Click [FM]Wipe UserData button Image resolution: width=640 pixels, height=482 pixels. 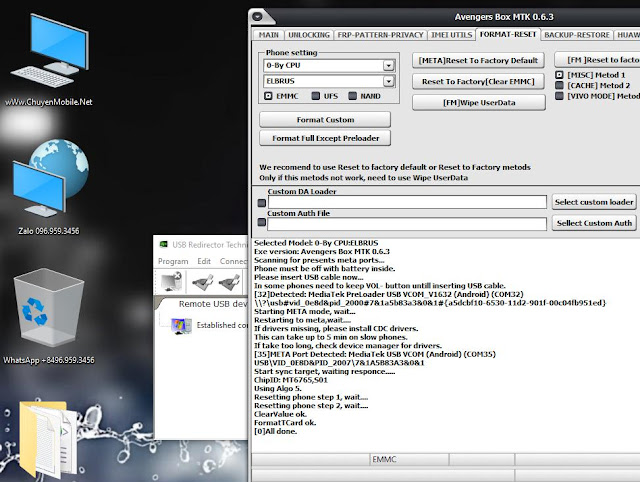[x=478, y=103]
